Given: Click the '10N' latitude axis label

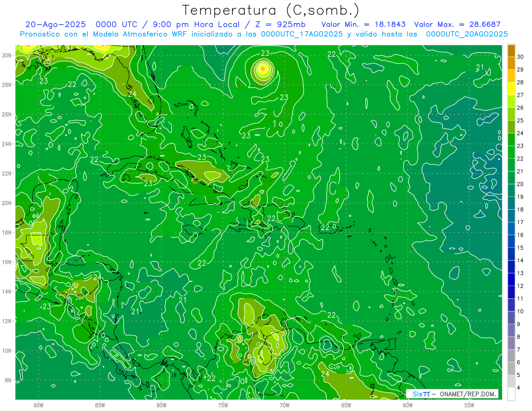Looking at the screenshot, I should tap(7, 351).
